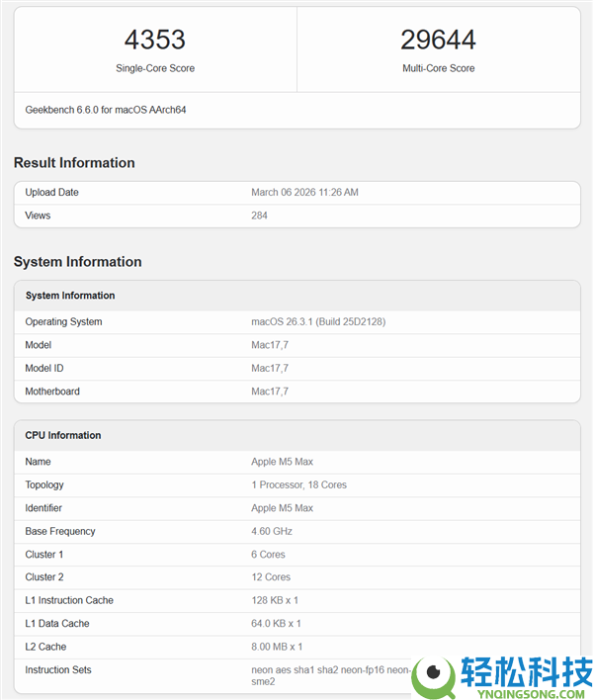Select the Upload Date value March 06 2026
Image resolution: width=593 pixels, height=700 pixels.
304,193
